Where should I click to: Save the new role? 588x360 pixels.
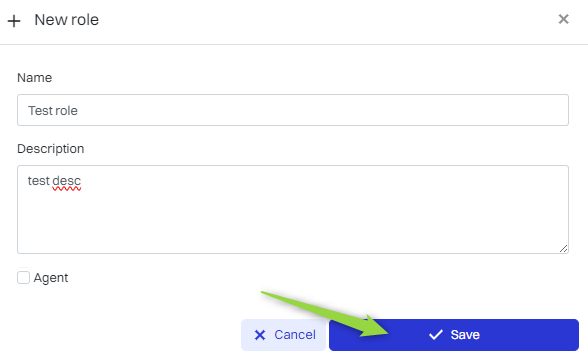(x=454, y=335)
